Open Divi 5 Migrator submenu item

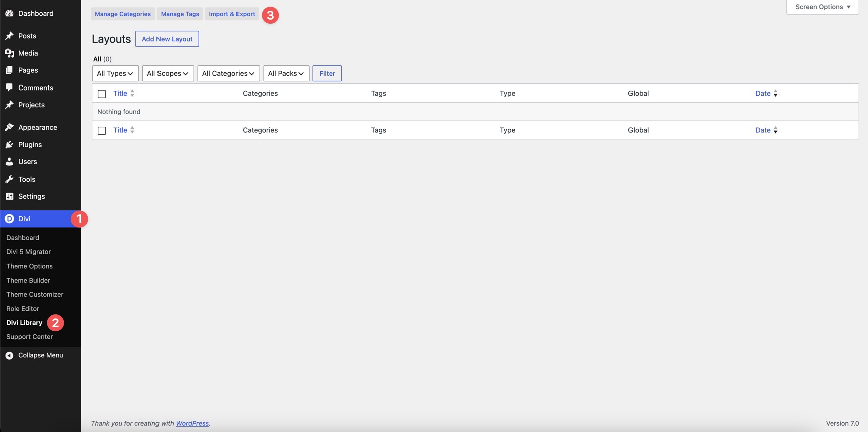[29, 252]
